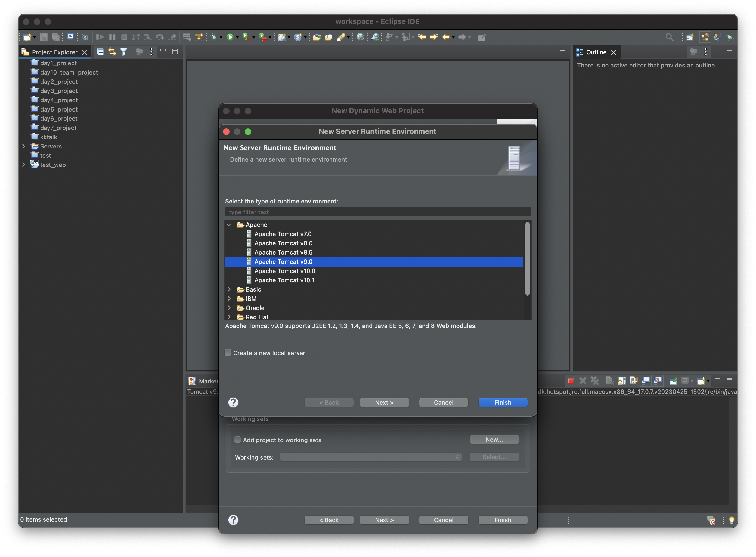Screen dimensions: 756x557
Task: Open the Working sets dropdown
Action: point(370,457)
